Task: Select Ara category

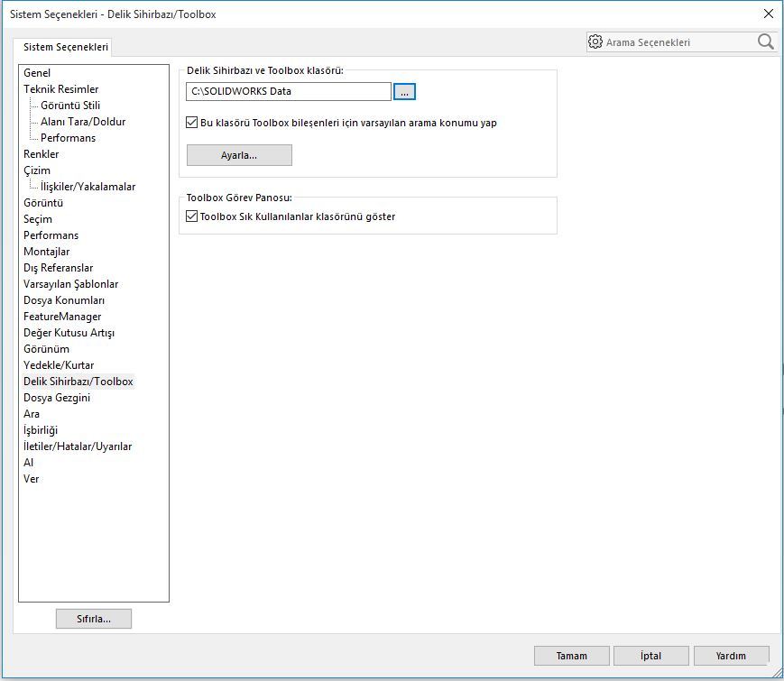Action: [32, 414]
